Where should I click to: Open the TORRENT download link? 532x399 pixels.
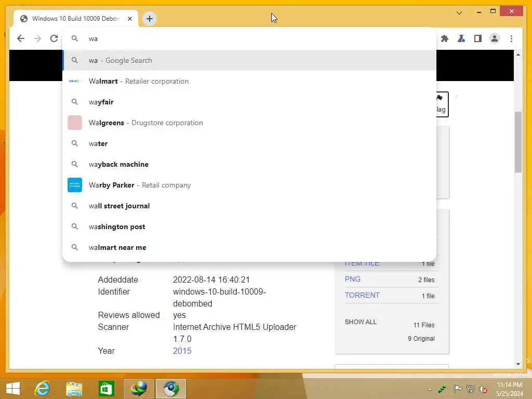click(362, 295)
